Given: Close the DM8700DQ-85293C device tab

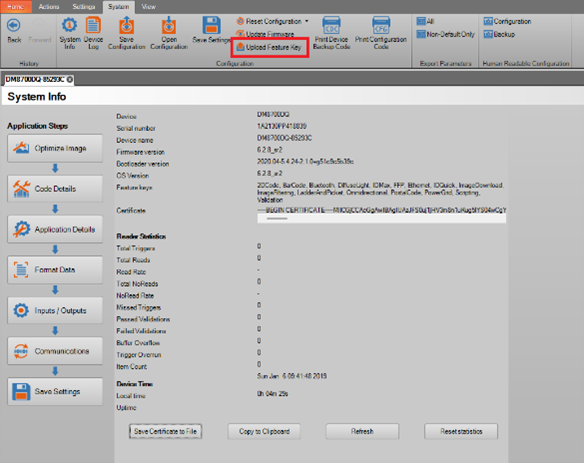Looking at the screenshot, I should 70,79.
